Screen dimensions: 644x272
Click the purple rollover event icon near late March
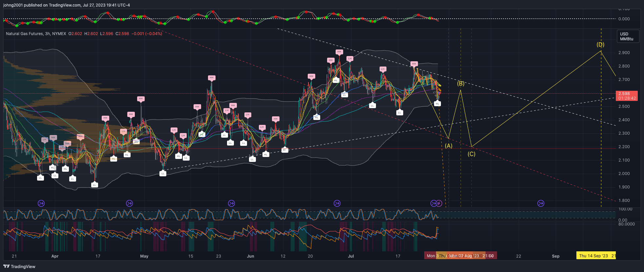41,204
